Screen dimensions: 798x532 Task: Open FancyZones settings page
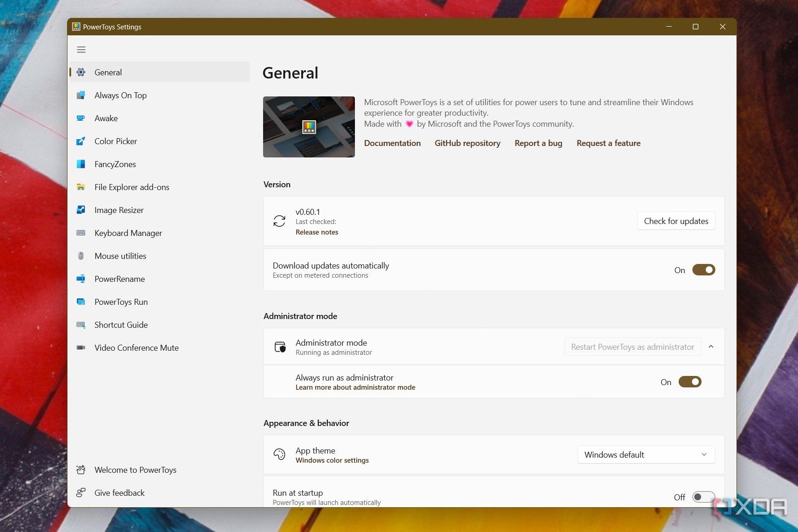159,164
